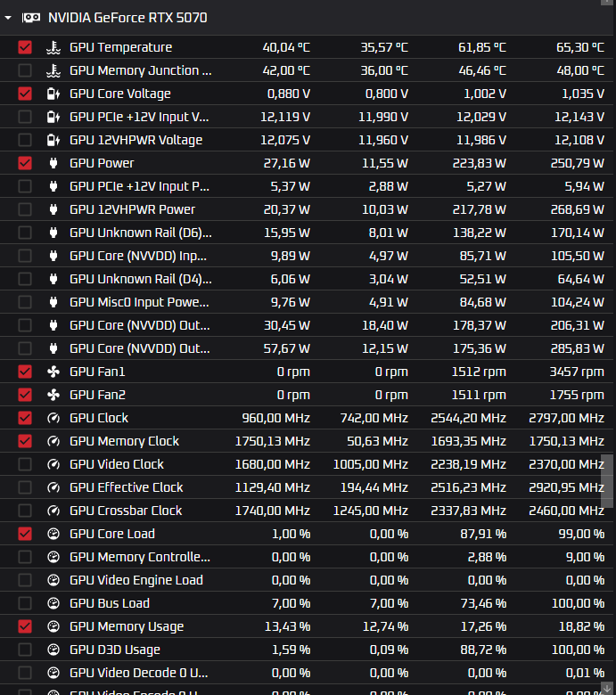
Task: Click the voltage icon for GPU PCIe +12V Input V...
Action: click(x=53, y=117)
